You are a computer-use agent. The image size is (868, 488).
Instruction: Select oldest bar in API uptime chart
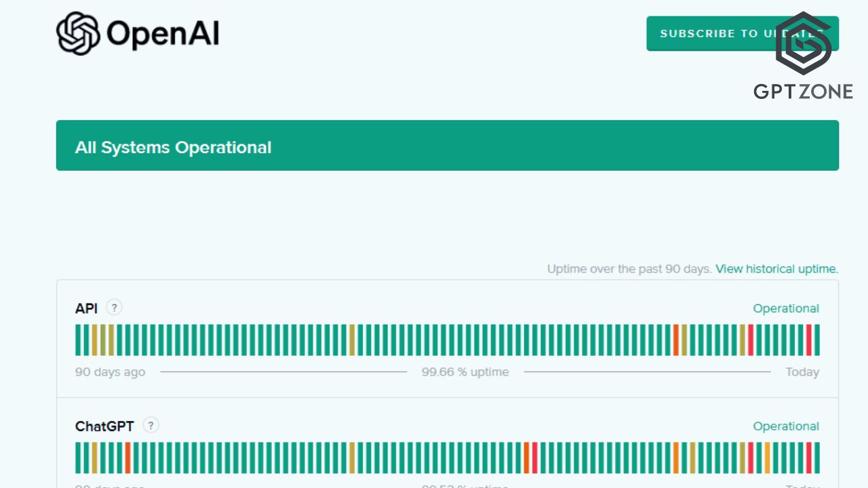coord(78,340)
